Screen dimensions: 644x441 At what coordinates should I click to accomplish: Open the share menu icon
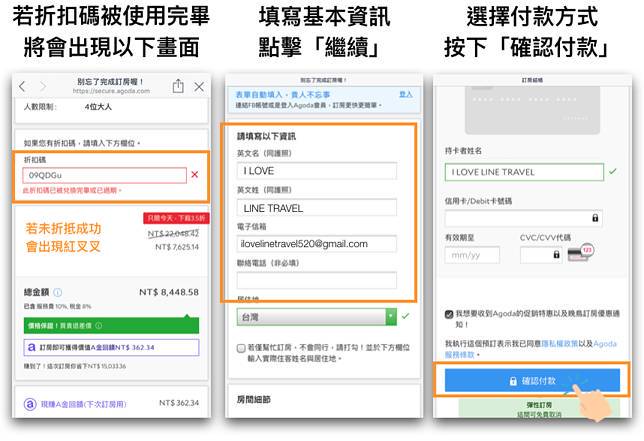tap(178, 87)
